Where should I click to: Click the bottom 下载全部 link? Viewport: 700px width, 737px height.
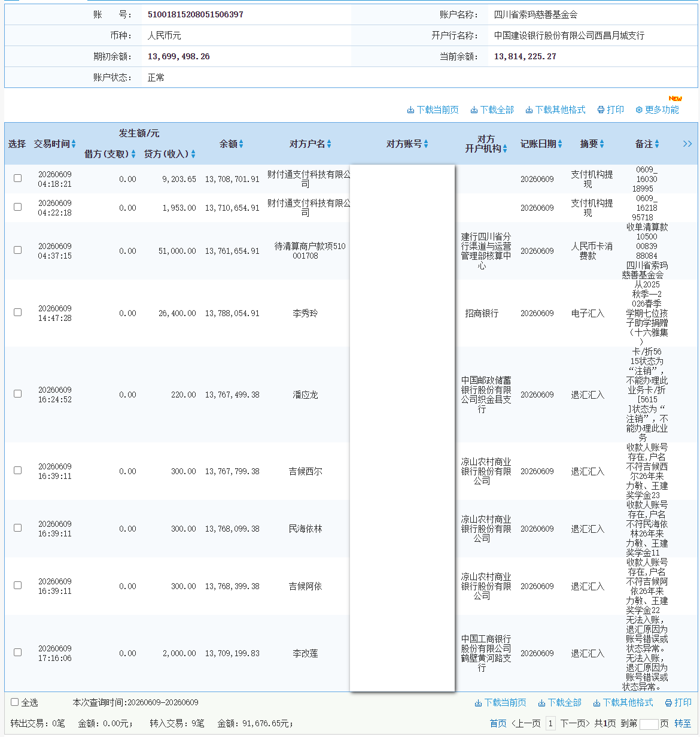560,702
